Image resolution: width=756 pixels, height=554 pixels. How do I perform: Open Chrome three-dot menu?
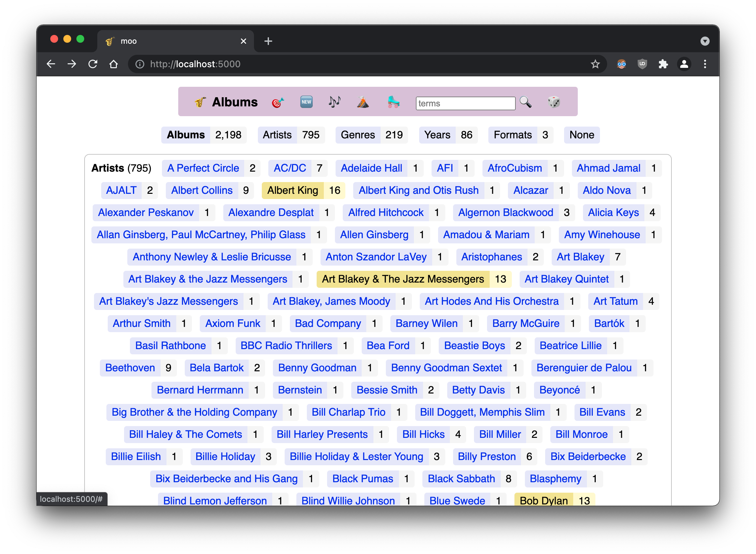(x=705, y=64)
